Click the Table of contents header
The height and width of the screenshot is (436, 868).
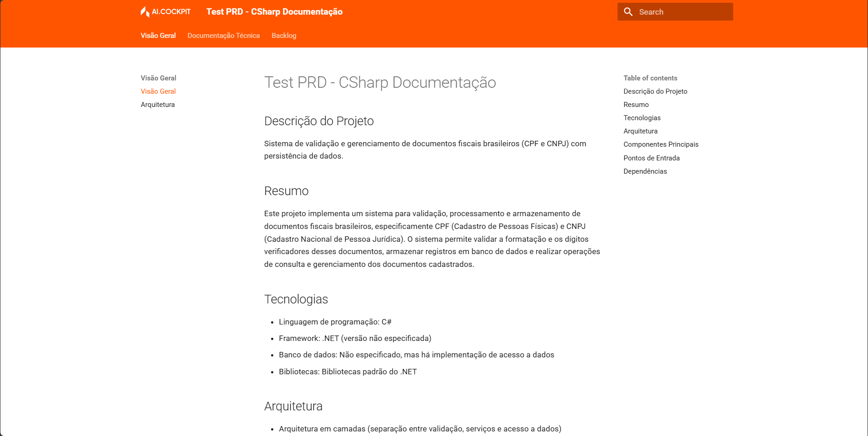[650, 78]
